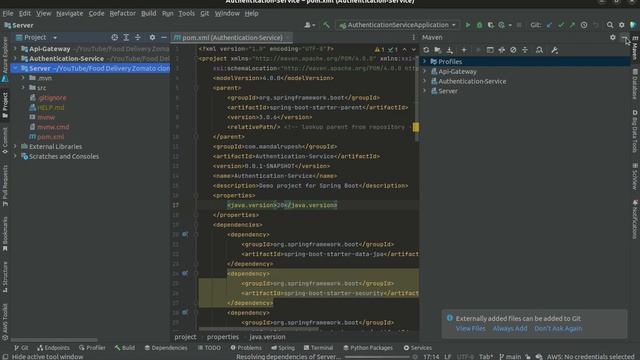Push commits with the Git arrow icon

tap(572, 25)
